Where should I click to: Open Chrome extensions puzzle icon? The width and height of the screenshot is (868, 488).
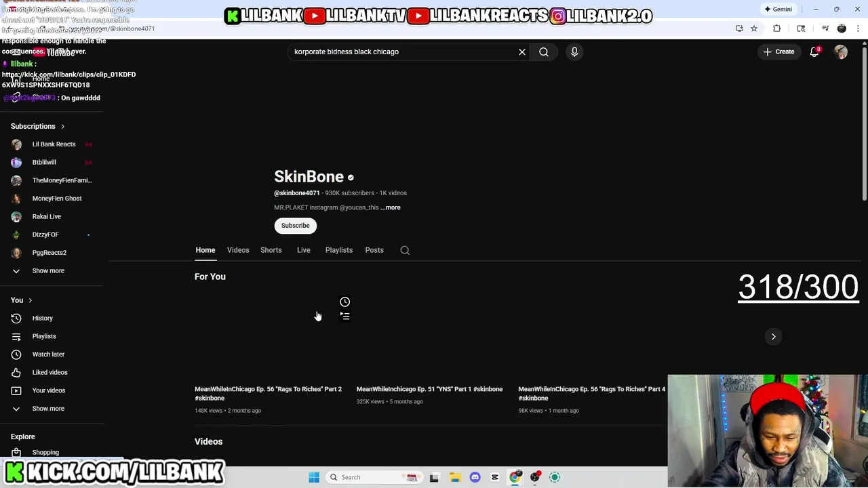pos(777,28)
